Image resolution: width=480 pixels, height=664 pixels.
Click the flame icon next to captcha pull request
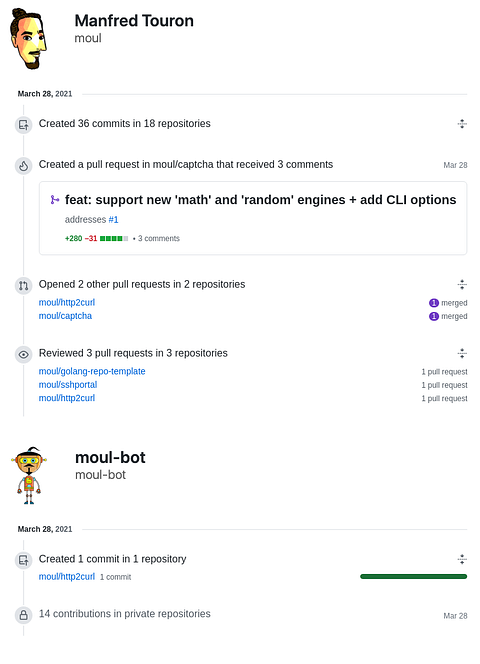tap(24, 166)
